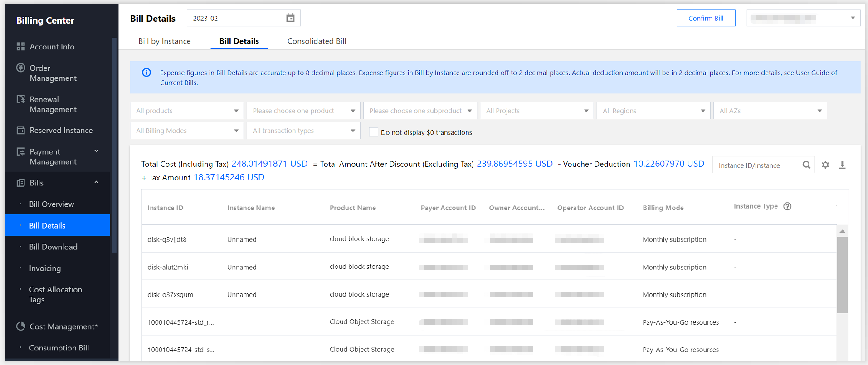Click the search magnifier icon
Screen dimensions: 868x365
click(x=806, y=165)
